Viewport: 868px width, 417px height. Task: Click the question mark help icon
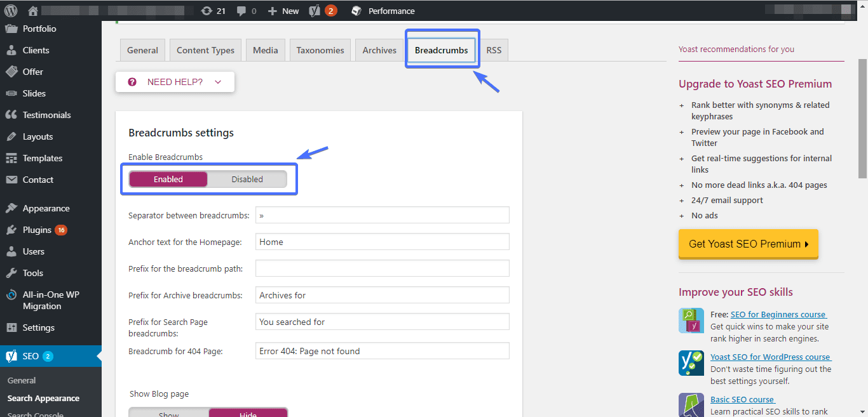pos(132,82)
